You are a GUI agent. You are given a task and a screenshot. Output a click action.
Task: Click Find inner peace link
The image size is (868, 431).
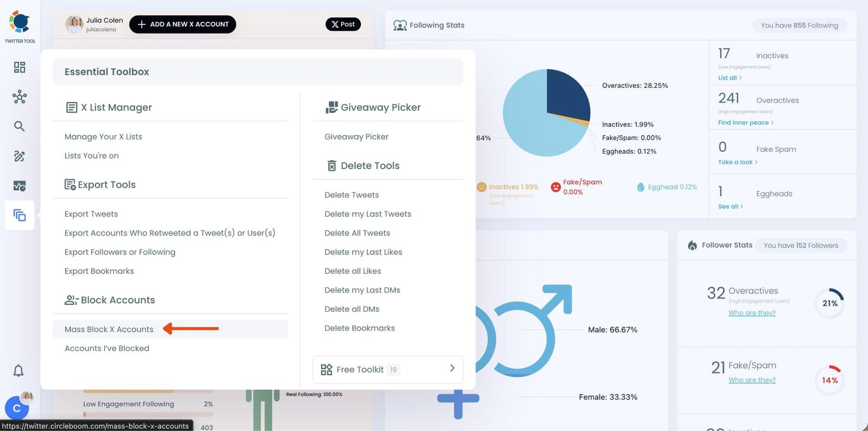pos(746,123)
